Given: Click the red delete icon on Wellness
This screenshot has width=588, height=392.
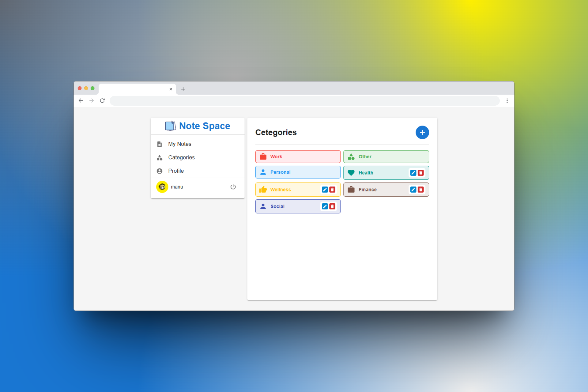Looking at the screenshot, I should point(332,190).
